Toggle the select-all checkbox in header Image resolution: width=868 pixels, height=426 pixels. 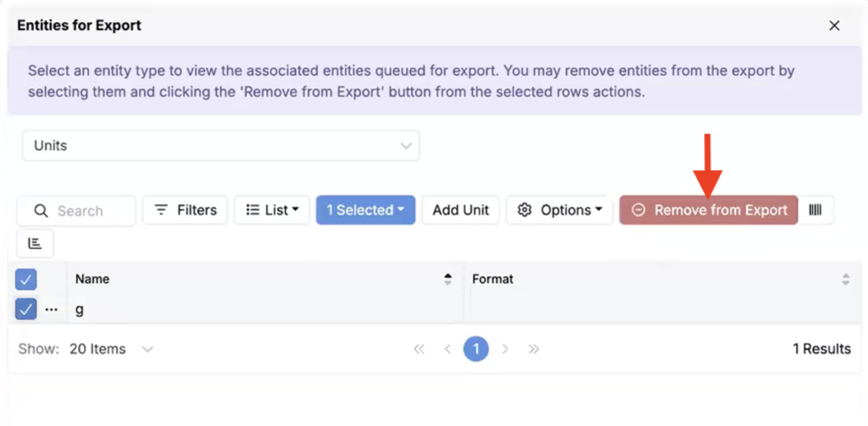coord(26,279)
